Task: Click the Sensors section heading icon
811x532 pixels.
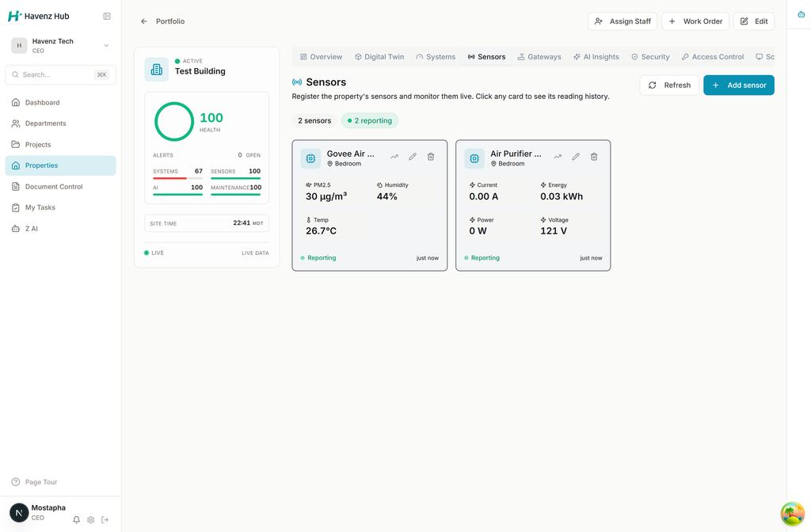Action: tap(297, 82)
